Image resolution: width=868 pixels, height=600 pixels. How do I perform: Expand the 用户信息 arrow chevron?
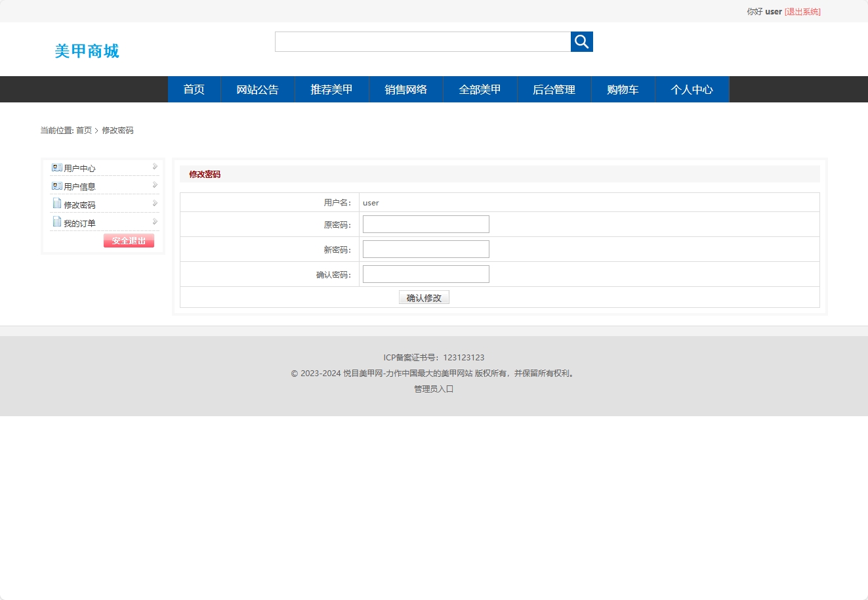[154, 185]
